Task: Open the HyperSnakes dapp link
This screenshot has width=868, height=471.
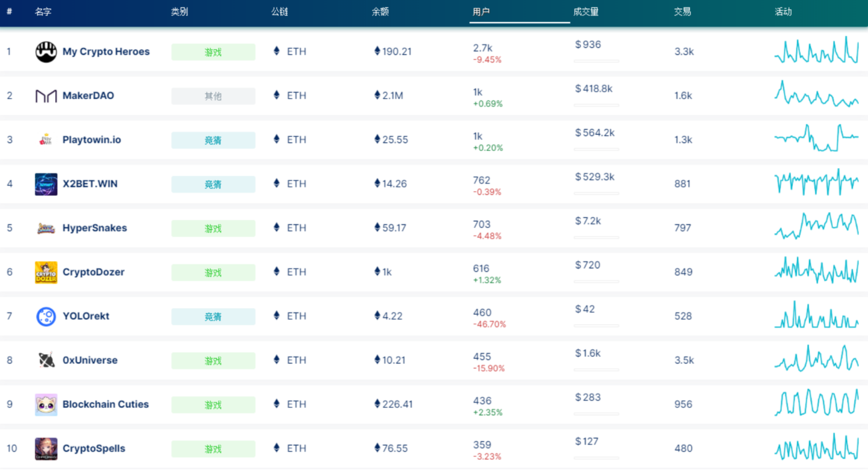Action: (94, 228)
